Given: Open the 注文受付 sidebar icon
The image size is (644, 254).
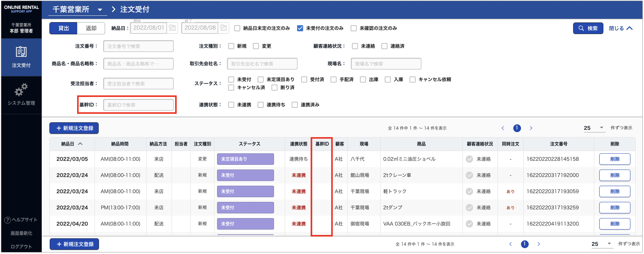Looking at the screenshot, I should (21, 52).
